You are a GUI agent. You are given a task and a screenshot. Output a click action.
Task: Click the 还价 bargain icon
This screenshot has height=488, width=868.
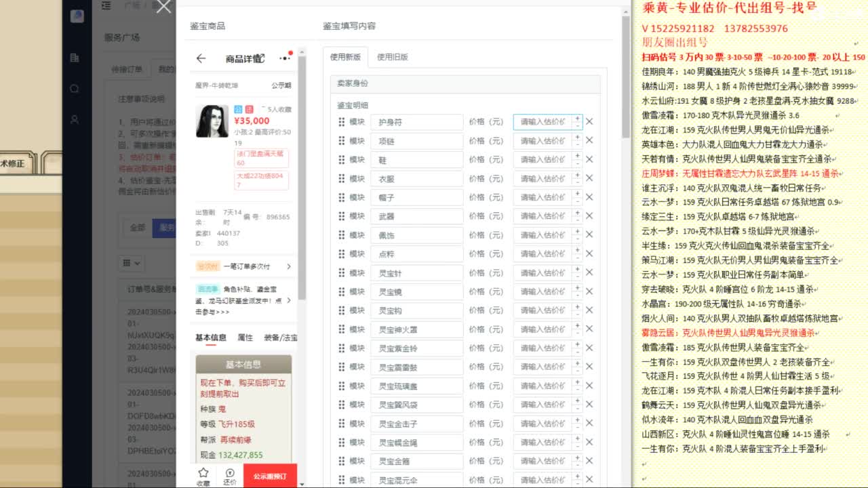[230, 476]
